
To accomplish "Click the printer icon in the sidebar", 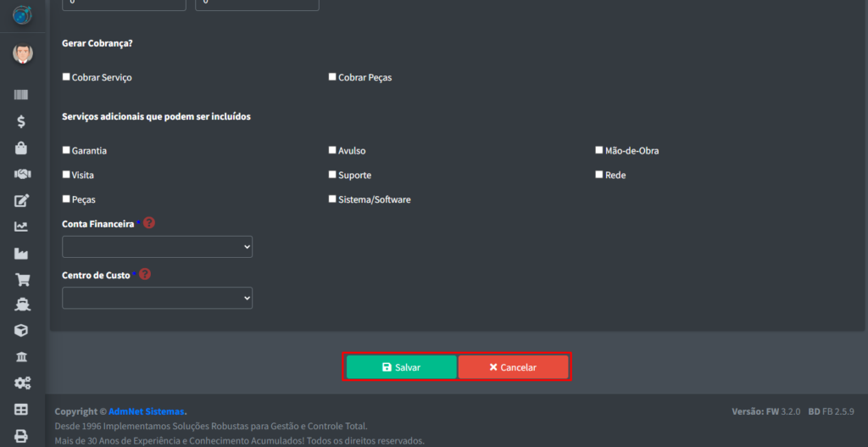I will pos(21,436).
